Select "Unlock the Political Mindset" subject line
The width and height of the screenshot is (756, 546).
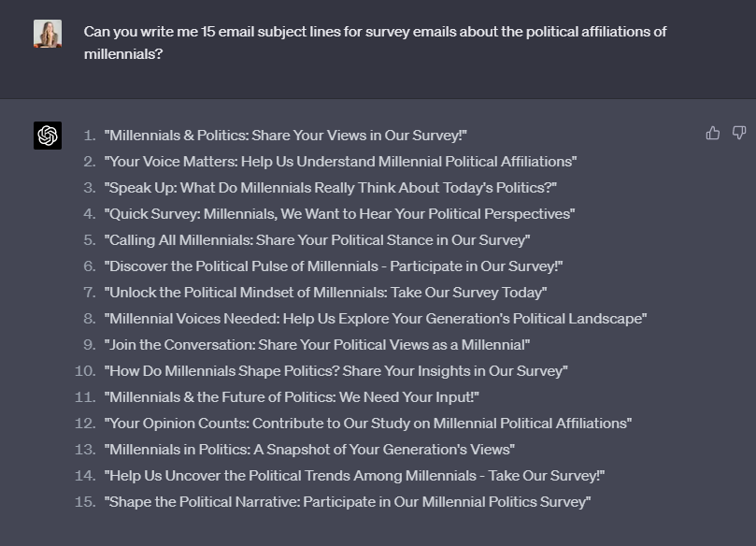[x=325, y=293]
